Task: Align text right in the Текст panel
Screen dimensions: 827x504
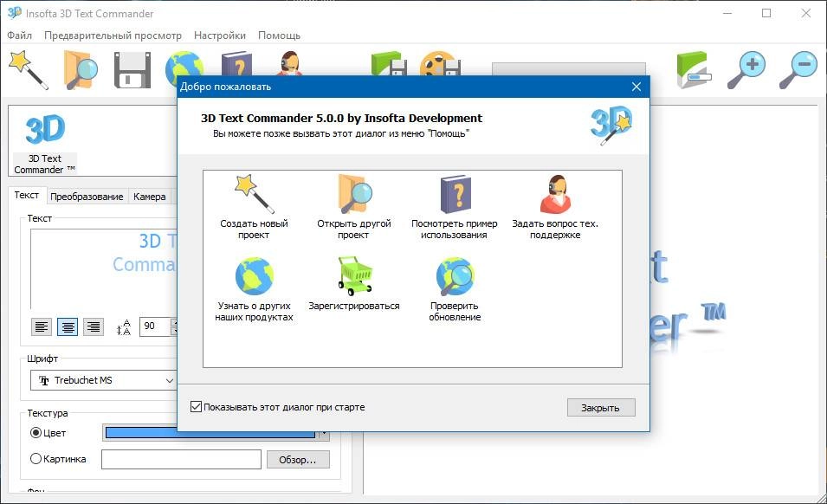Action: click(94, 326)
